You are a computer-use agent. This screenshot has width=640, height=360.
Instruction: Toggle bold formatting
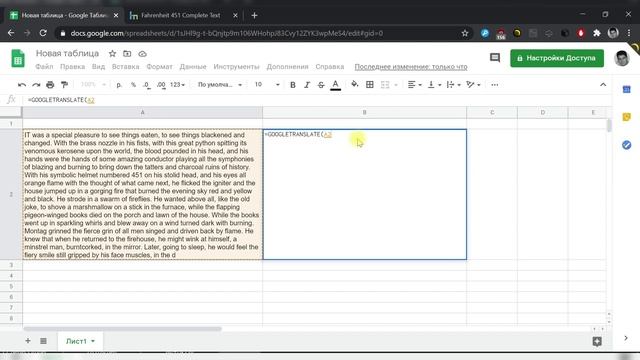tap(293, 85)
